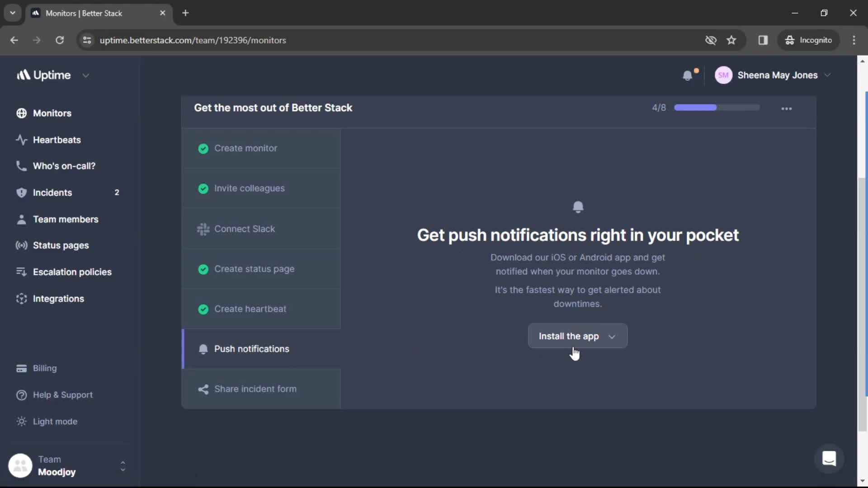Open the Chrome three-dot menu

(854, 40)
